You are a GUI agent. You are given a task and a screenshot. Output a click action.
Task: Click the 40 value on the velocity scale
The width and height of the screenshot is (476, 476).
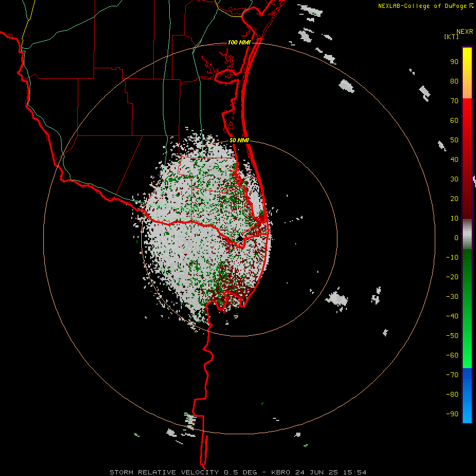(x=454, y=160)
